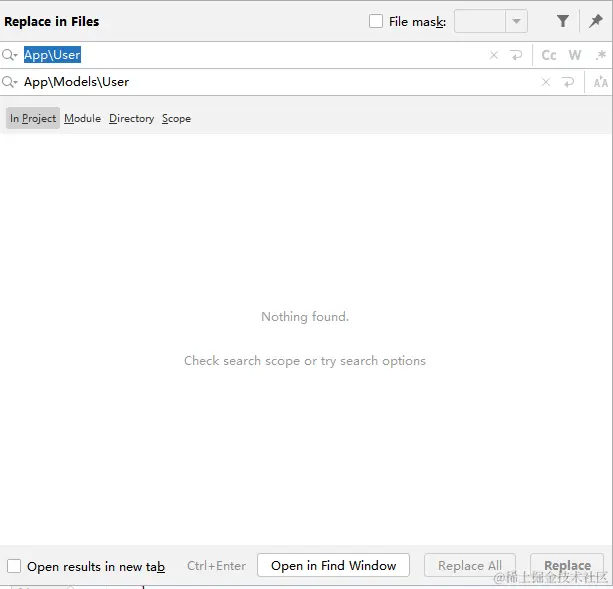Screen dimensions: 613x589
Task: Click the 'Nothing found.' message text
Action: click(305, 317)
